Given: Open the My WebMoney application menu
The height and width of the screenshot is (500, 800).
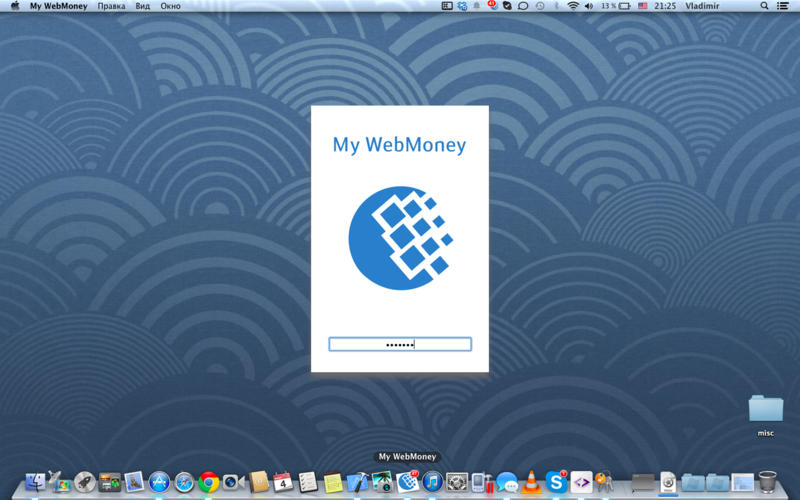Looking at the screenshot, I should click(x=59, y=6).
